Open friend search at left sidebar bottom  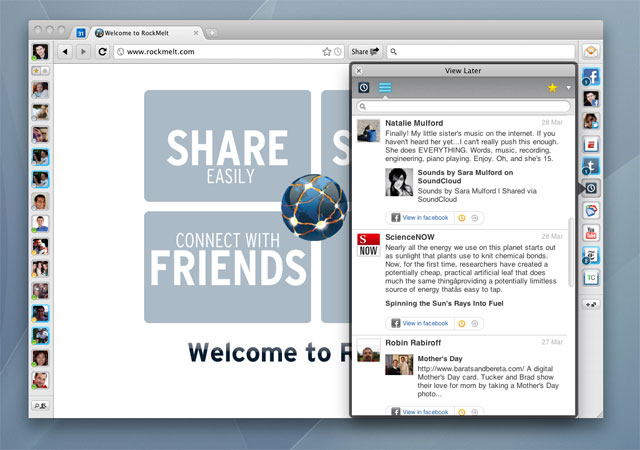[40, 405]
